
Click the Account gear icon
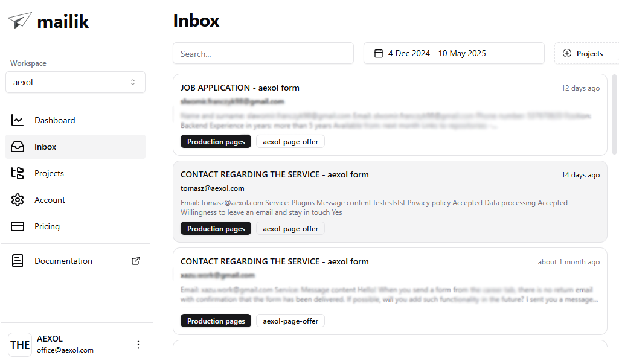click(x=18, y=200)
